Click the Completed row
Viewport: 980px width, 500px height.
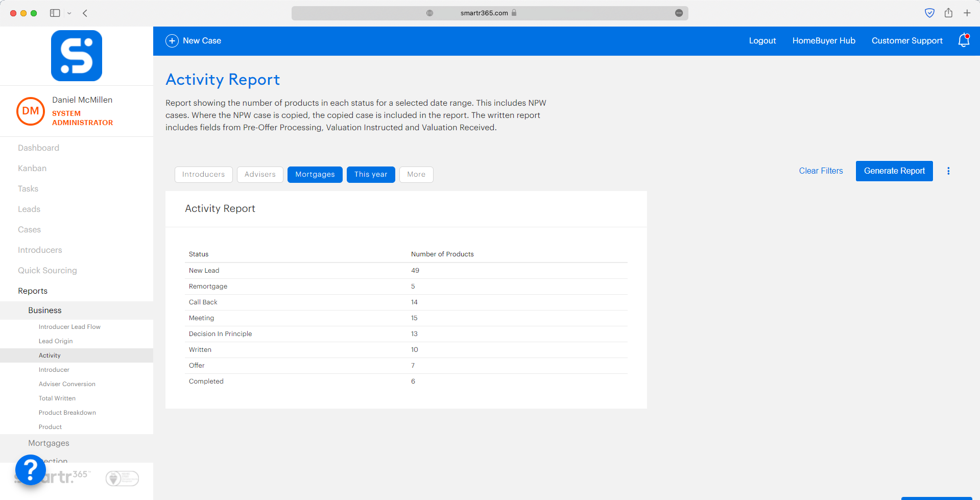(x=406, y=382)
